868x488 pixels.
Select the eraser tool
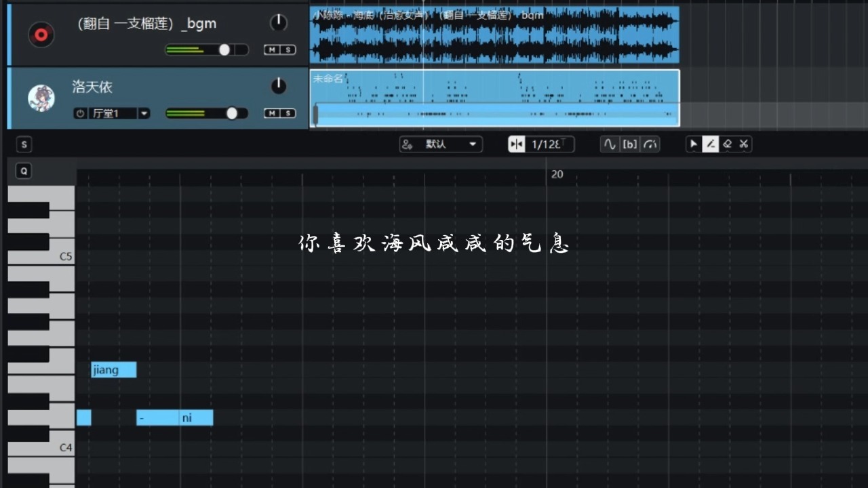coord(727,144)
